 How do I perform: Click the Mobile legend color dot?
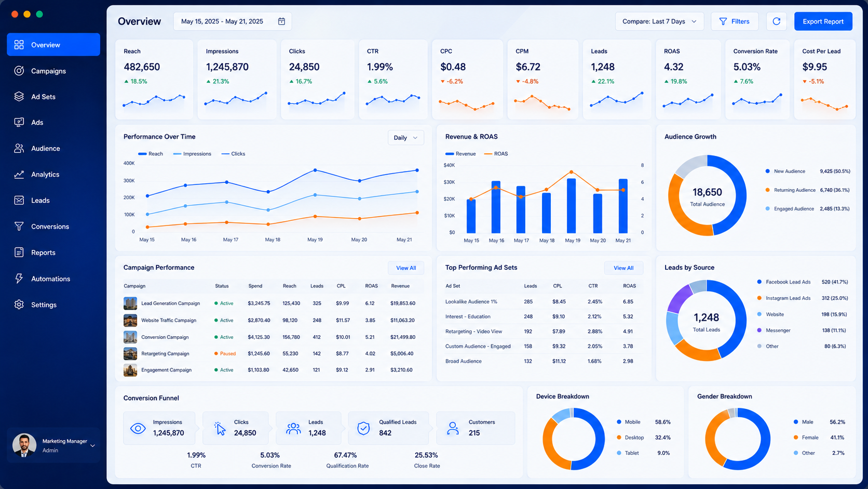pos(619,422)
